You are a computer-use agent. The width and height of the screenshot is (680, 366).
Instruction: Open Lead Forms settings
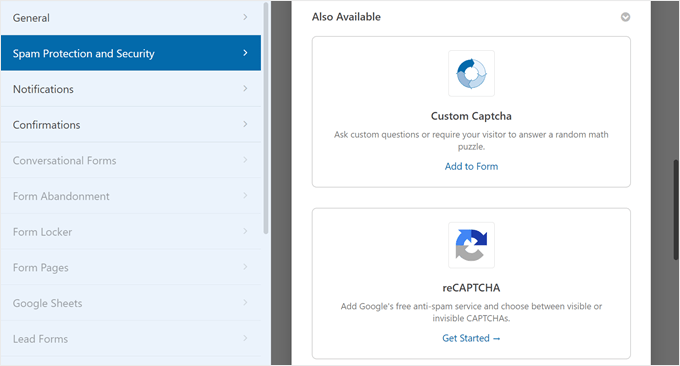pos(131,339)
